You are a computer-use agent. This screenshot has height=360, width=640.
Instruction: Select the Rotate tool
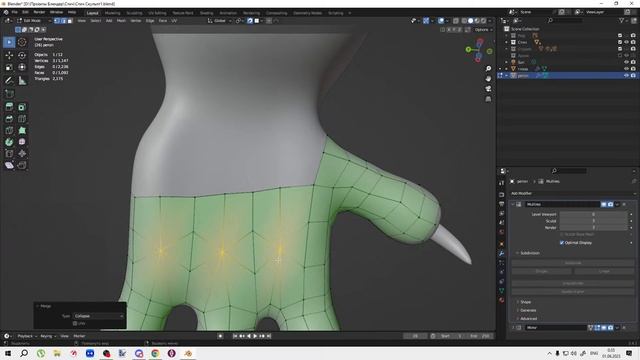point(22,55)
